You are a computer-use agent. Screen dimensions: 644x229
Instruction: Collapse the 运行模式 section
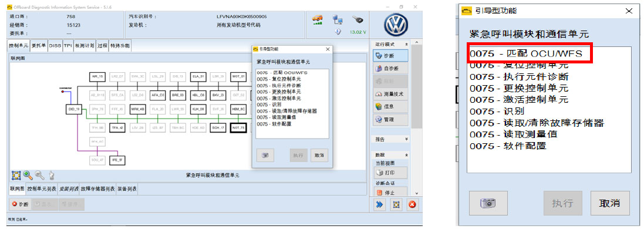[407, 44]
